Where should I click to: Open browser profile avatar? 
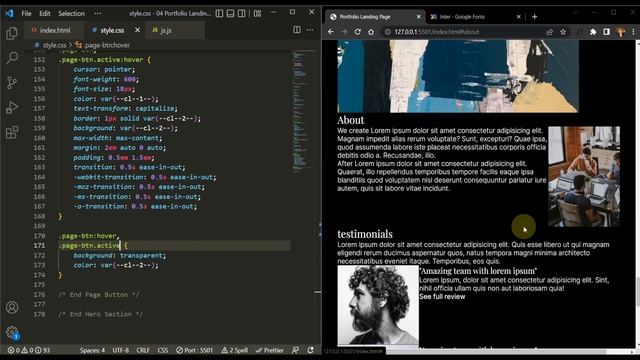(x=621, y=32)
